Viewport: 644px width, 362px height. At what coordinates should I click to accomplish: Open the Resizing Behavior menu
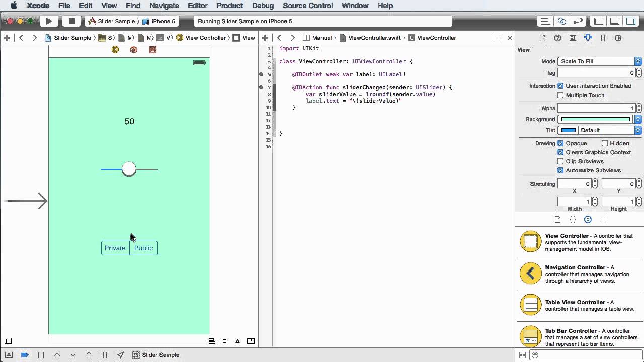point(251,341)
